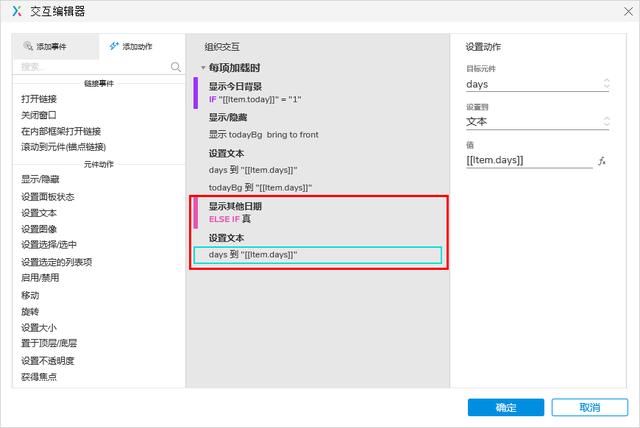Click the 取消 button

click(590, 407)
